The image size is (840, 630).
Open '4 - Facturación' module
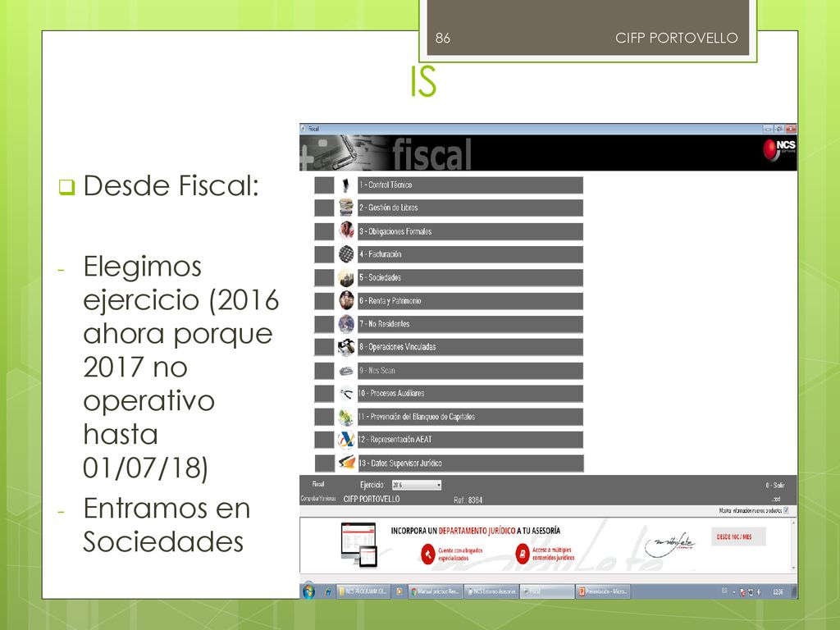point(470,254)
